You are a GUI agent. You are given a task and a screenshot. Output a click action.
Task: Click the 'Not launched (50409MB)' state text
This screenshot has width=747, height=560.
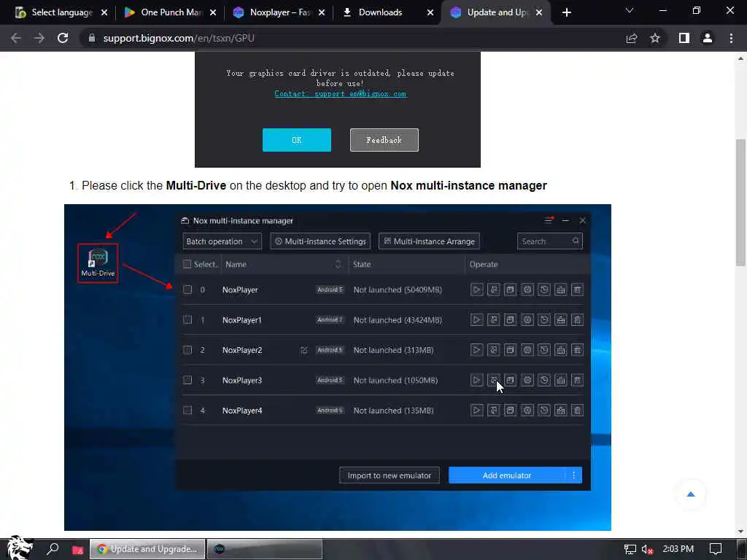tap(398, 289)
